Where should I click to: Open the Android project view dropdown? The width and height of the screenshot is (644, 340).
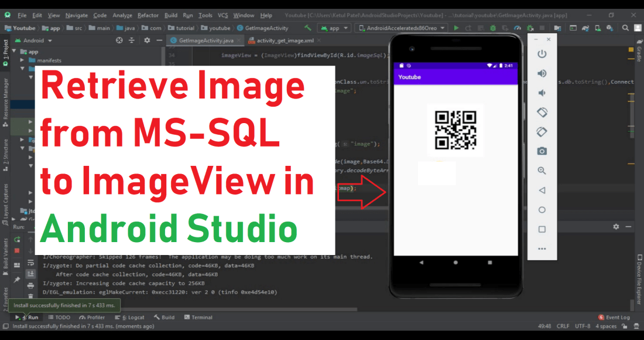pos(37,40)
